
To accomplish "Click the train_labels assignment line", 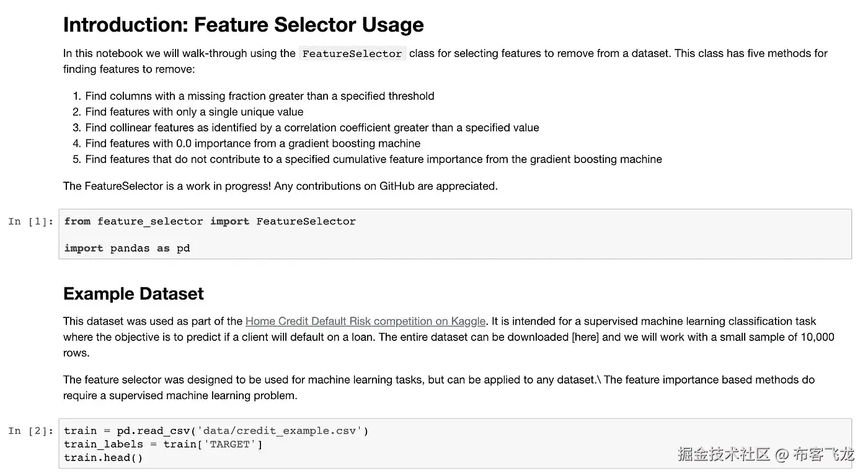I will pos(163,444).
